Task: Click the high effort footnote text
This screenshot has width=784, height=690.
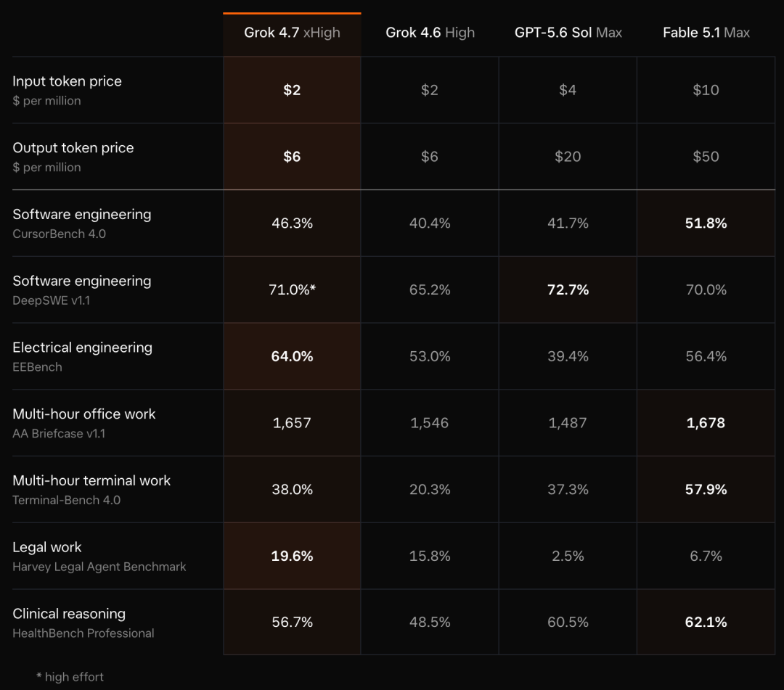Action: [x=70, y=677]
